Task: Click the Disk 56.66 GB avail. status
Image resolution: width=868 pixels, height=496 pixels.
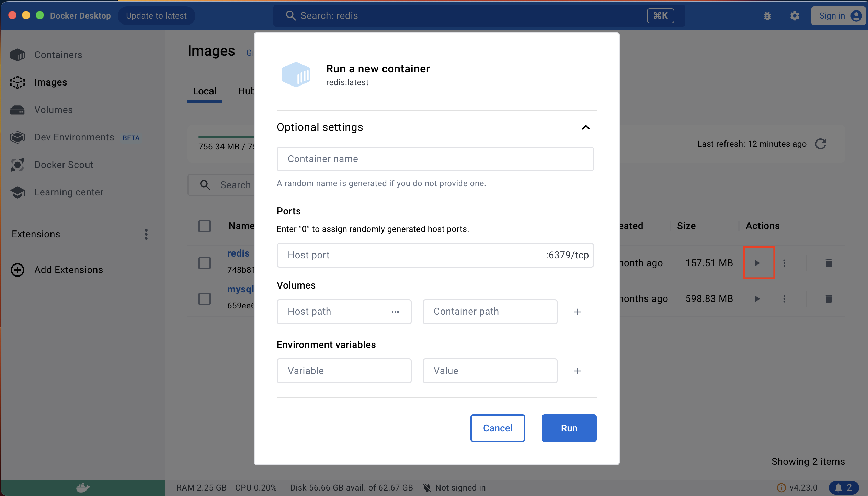Action: pyautogui.click(x=352, y=488)
